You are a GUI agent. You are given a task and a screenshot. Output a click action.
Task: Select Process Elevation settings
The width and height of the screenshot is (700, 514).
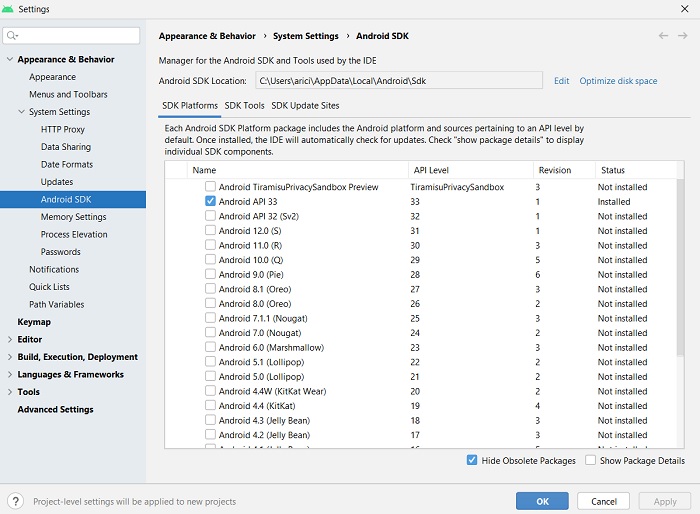coord(74,234)
